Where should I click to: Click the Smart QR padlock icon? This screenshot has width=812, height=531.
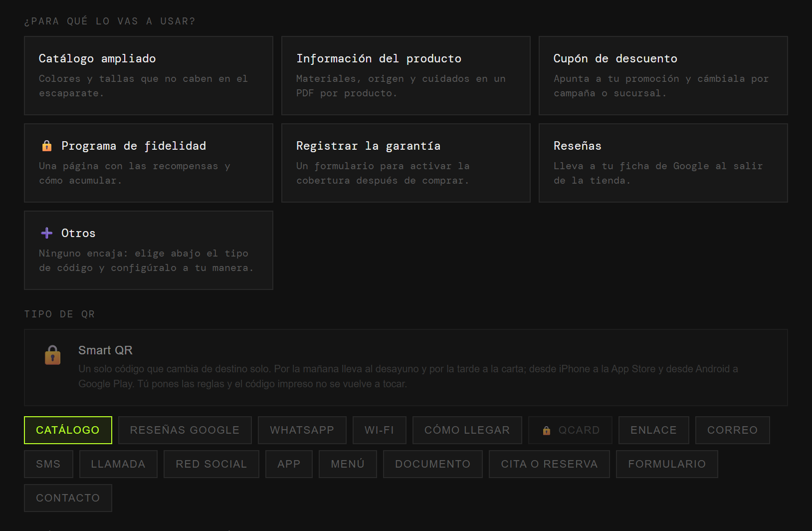53,355
